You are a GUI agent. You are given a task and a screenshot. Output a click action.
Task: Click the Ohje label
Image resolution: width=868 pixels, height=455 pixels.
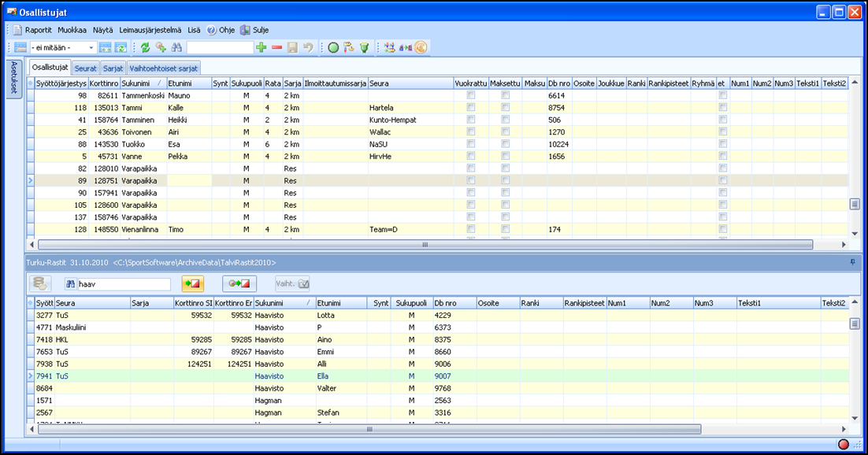(227, 31)
